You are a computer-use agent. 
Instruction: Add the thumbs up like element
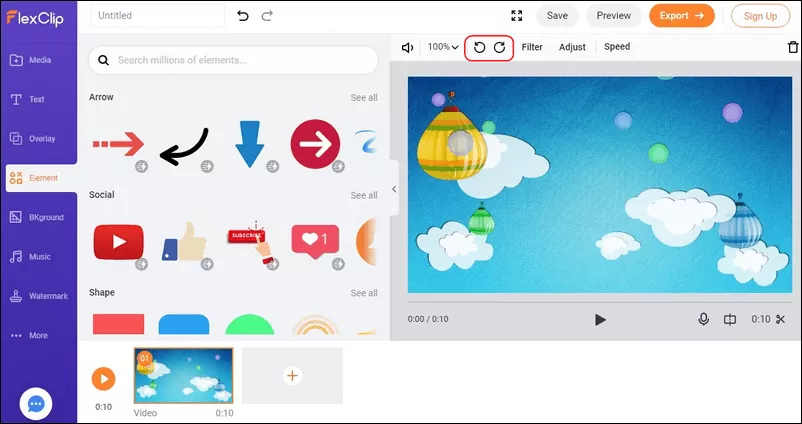pyautogui.click(x=184, y=241)
